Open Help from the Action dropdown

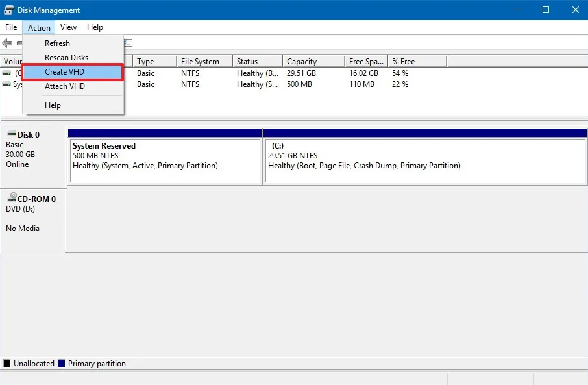53,105
